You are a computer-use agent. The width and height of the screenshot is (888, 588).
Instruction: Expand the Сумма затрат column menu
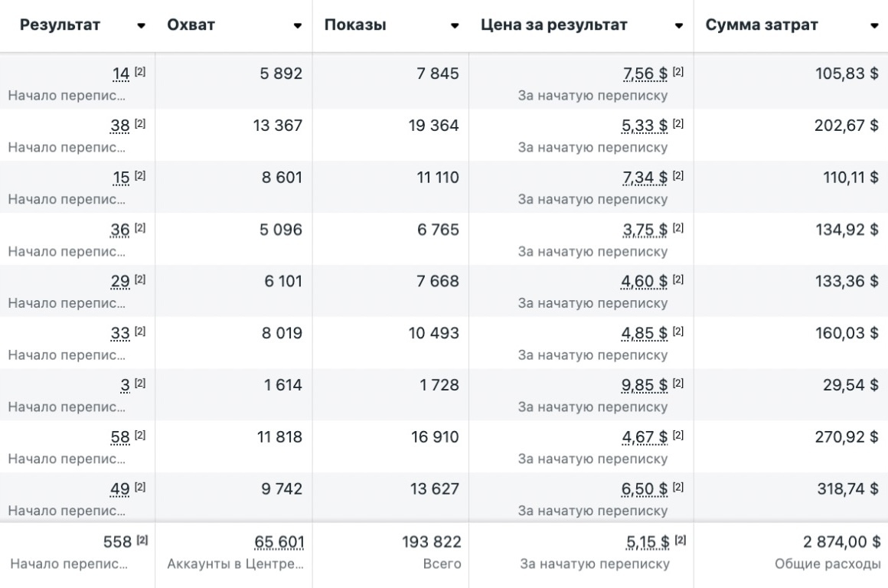click(x=874, y=26)
